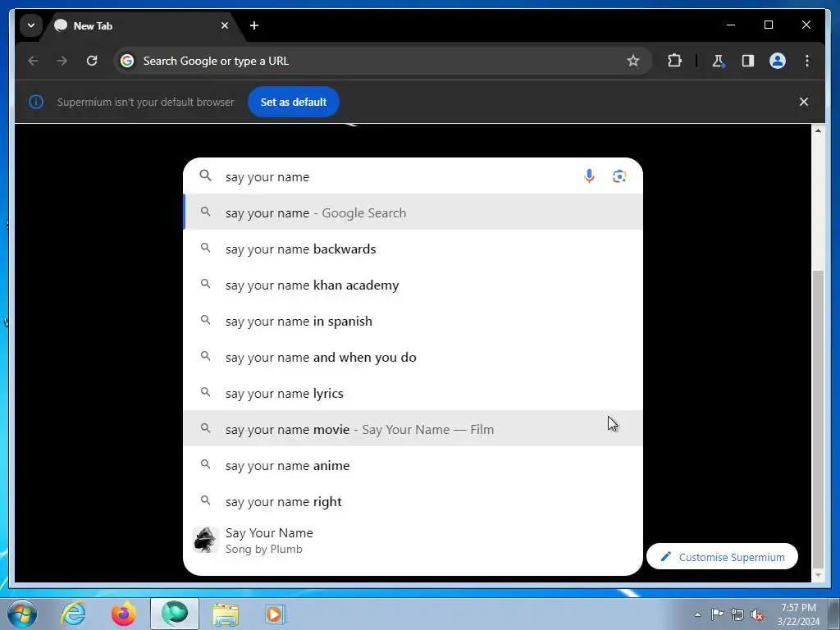Reload the current page

[92, 61]
